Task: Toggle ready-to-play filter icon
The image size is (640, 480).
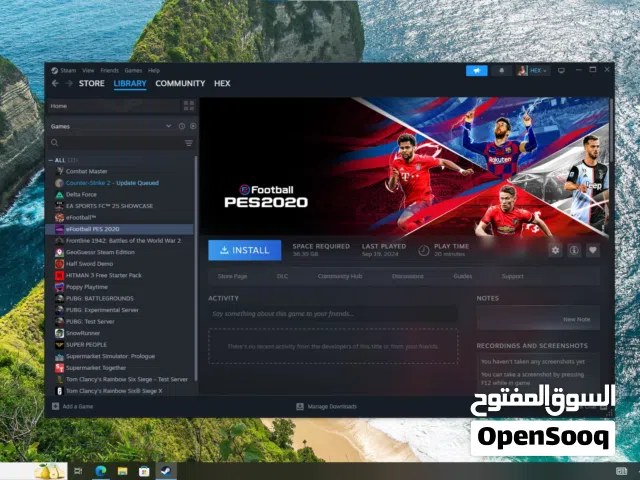Action: click(x=193, y=127)
